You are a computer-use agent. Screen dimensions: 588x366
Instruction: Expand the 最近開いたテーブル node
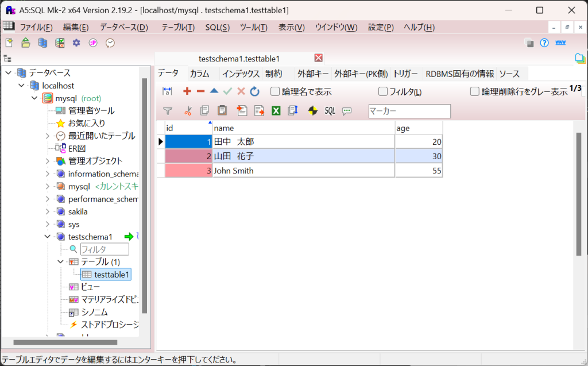(47, 136)
